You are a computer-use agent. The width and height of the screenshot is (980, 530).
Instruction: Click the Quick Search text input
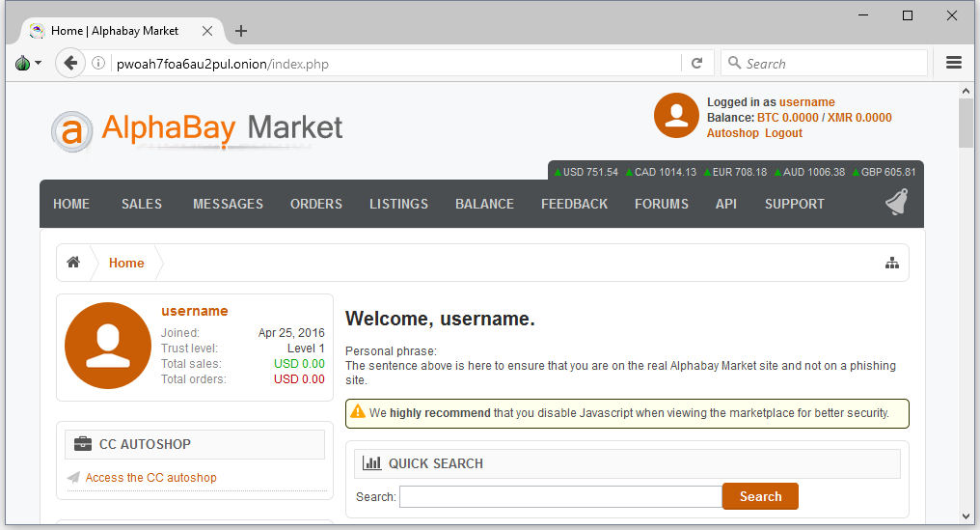click(560, 497)
